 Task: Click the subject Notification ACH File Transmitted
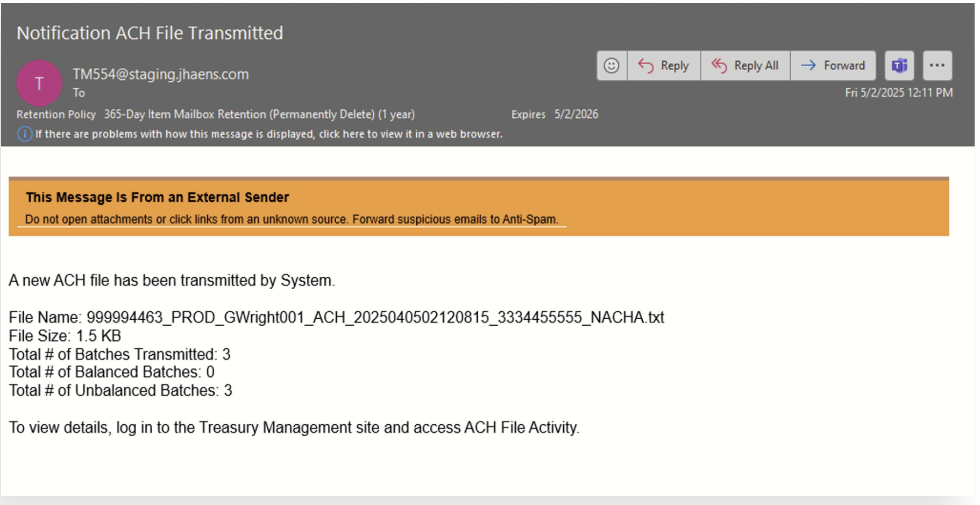pos(150,33)
